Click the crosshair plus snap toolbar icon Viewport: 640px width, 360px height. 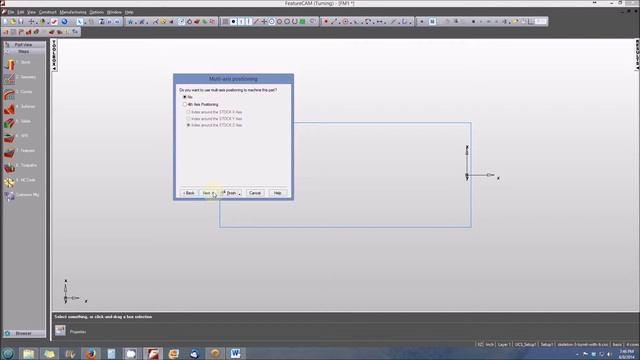coord(264,21)
